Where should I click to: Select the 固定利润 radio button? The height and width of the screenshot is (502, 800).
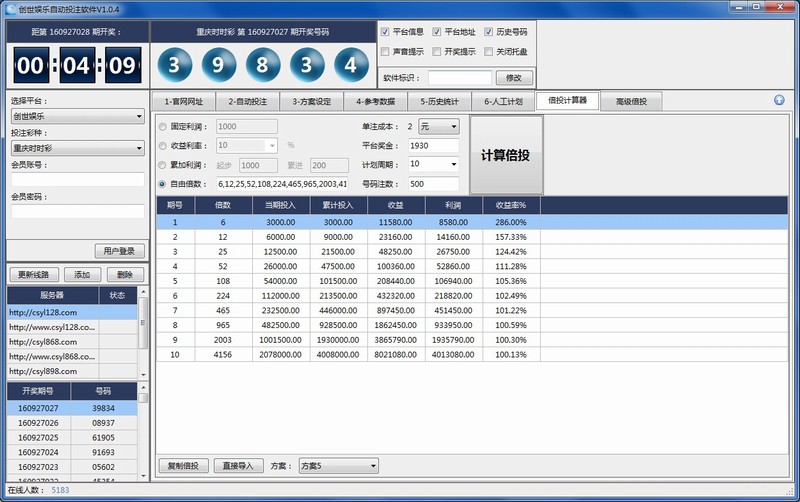[163, 127]
